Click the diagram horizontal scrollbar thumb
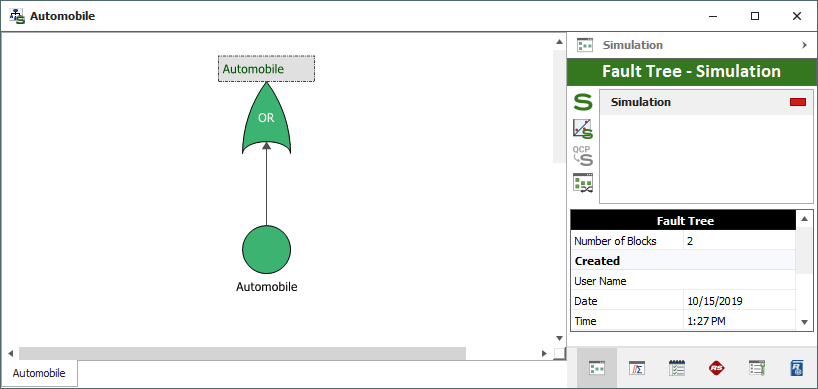 coord(242,354)
